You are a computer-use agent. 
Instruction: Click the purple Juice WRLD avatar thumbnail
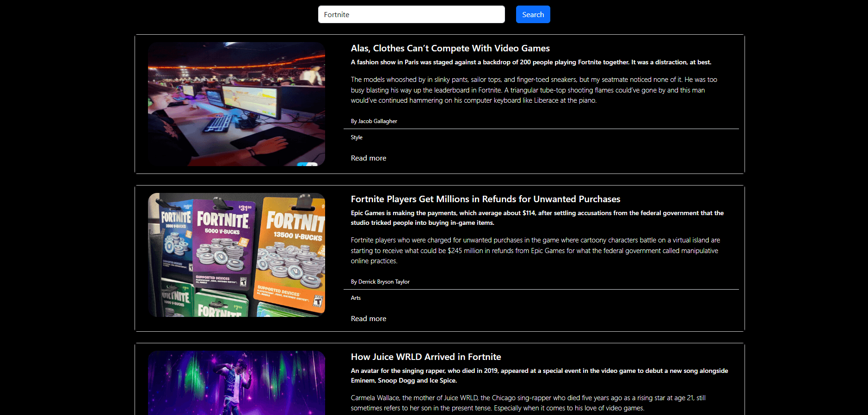point(236,383)
